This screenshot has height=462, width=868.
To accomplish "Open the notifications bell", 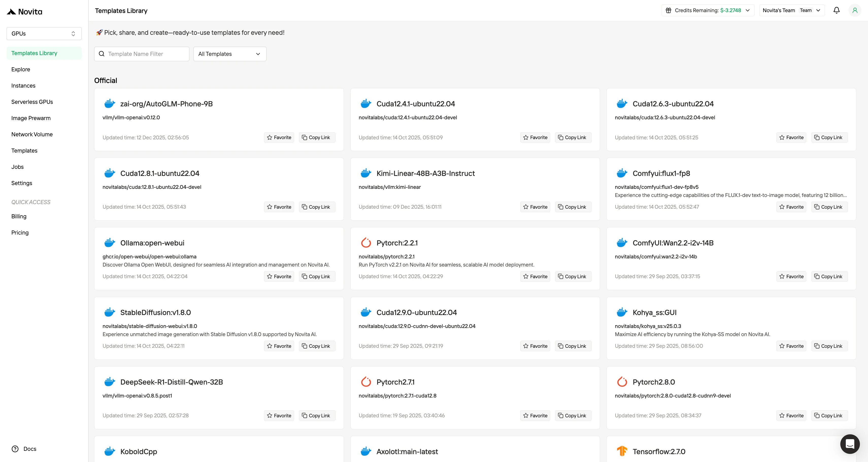I will pos(836,10).
